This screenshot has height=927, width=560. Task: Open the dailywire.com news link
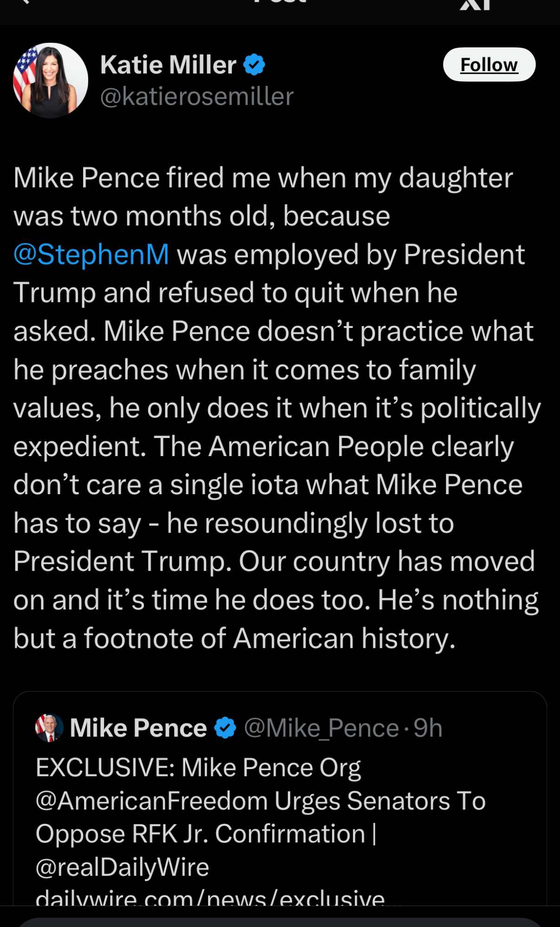(210, 898)
